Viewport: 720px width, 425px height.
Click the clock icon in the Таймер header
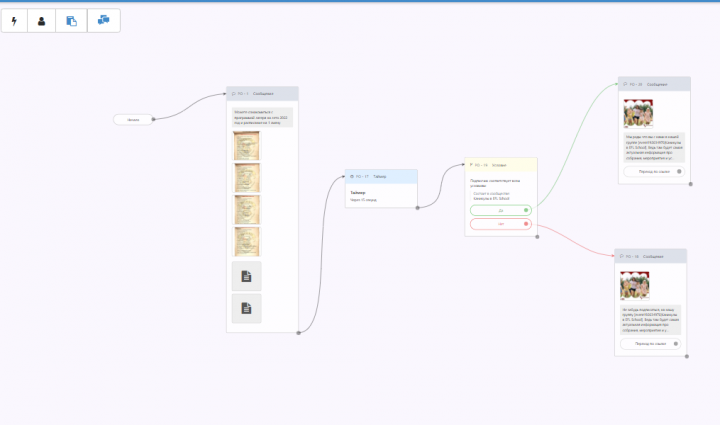point(352,177)
